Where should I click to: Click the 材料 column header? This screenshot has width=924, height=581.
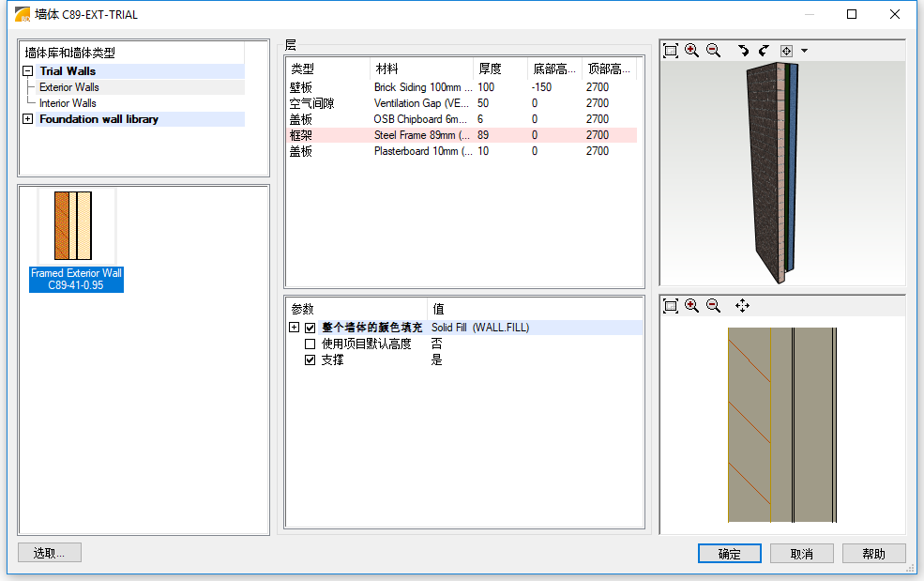[x=421, y=69]
